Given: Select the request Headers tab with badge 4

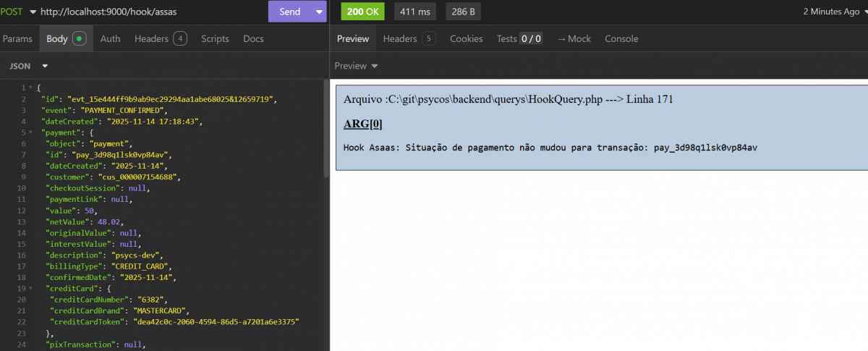Looking at the screenshot, I should coord(160,39).
